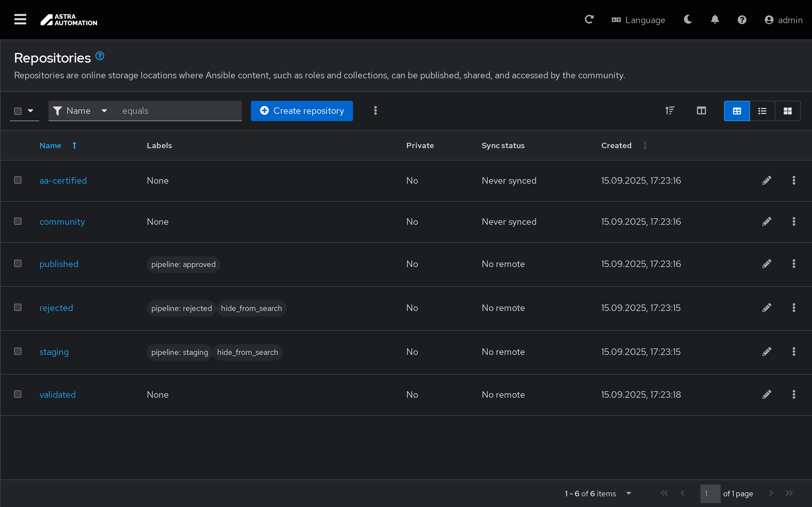This screenshot has width=812, height=507.
Task: Open manage columns icon
Action: [701, 111]
